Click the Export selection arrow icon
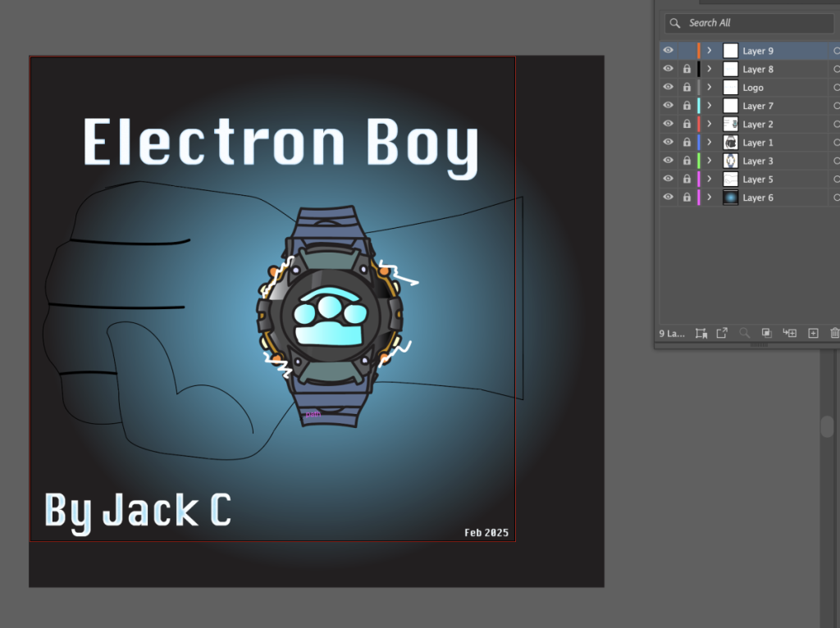Image resolution: width=840 pixels, height=628 pixels. pos(722,333)
